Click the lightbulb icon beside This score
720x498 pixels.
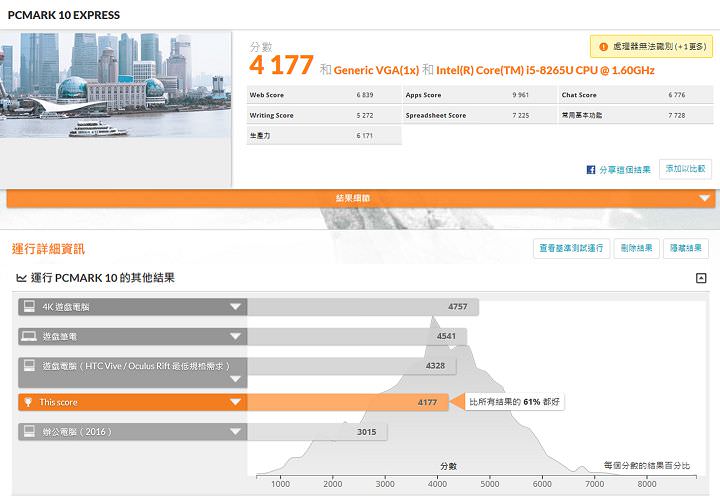point(29,402)
